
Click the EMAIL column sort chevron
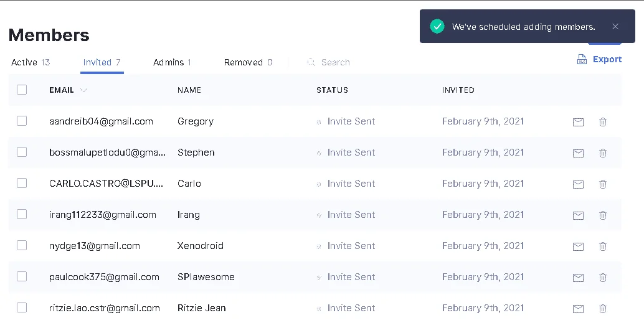84,90
